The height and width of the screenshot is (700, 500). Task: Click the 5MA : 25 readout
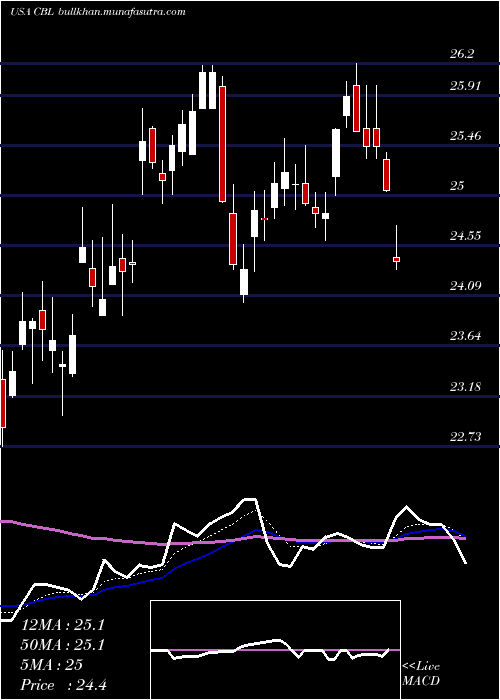(52, 665)
